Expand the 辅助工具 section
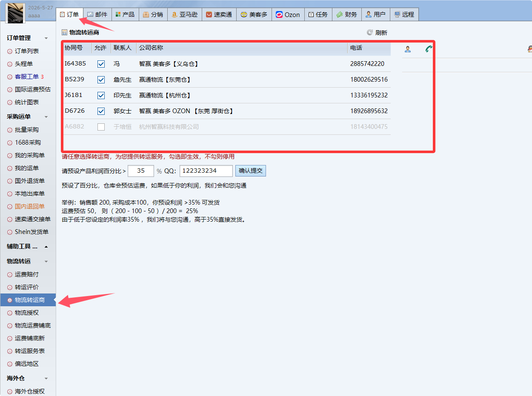532x396 pixels. (46, 247)
